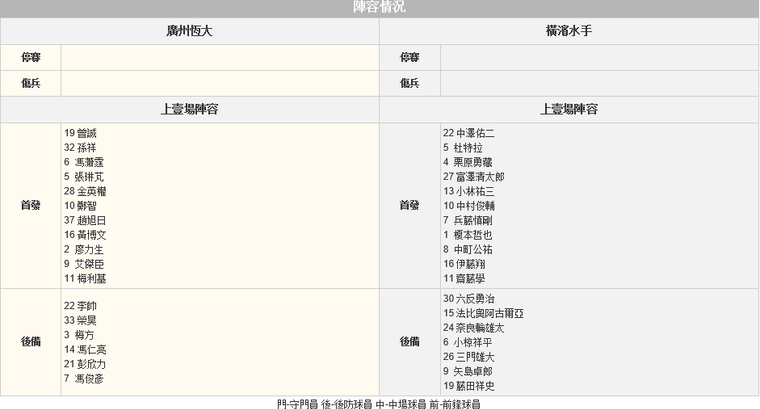Screen dimensions: 760x409
Task: Choose substitute 21 彭欣力
Action: (85, 364)
